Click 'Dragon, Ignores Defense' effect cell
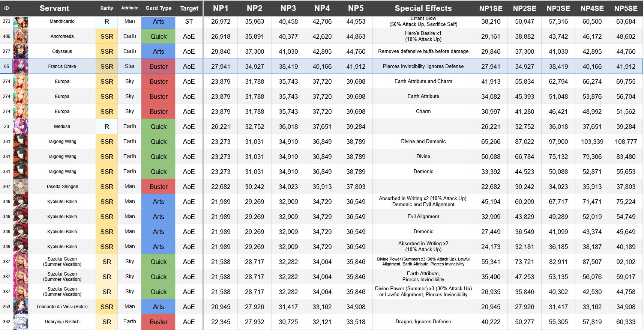This screenshot has width=644, height=330. [423, 322]
